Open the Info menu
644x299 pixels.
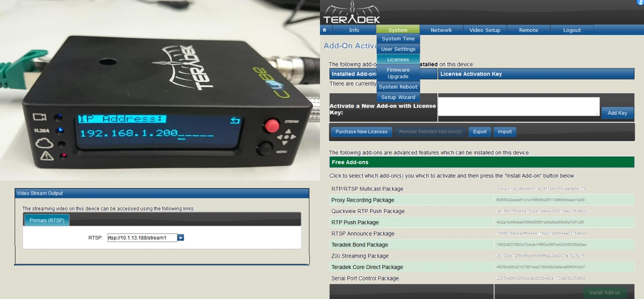coord(354,30)
